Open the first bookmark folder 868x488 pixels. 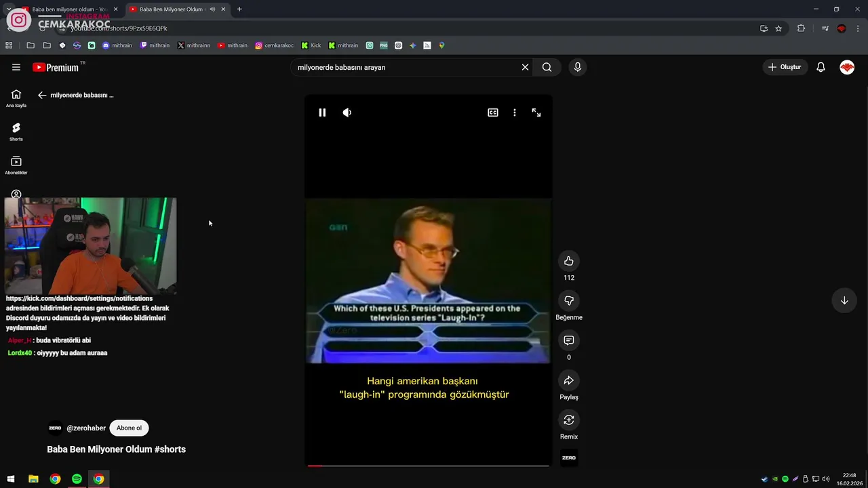(x=31, y=45)
